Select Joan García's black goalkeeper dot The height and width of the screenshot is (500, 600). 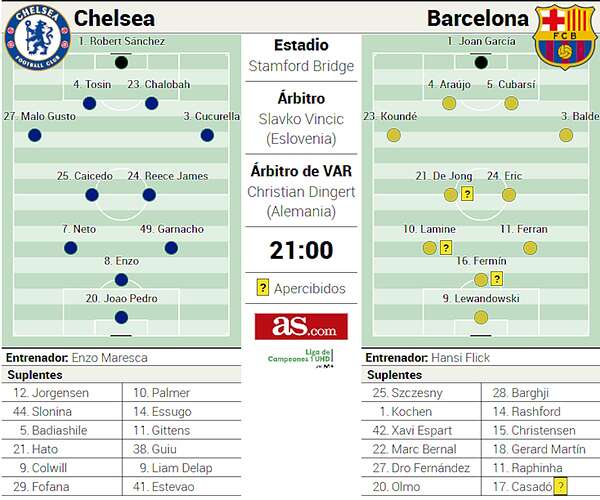(x=481, y=62)
